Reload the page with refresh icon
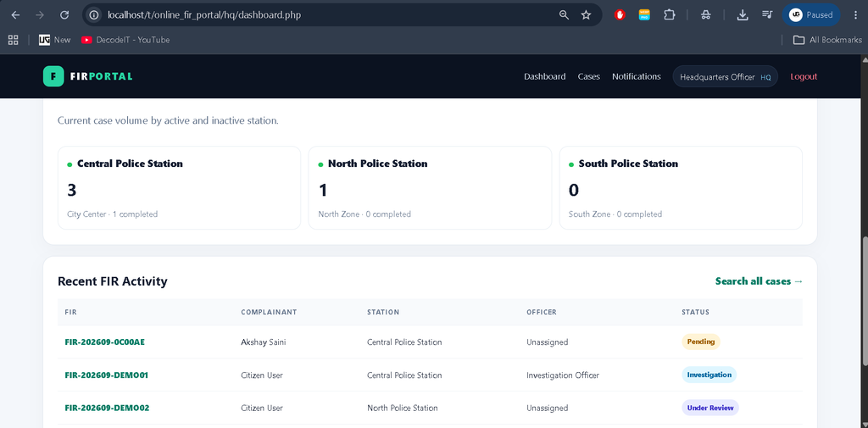This screenshot has width=868, height=428. point(64,15)
